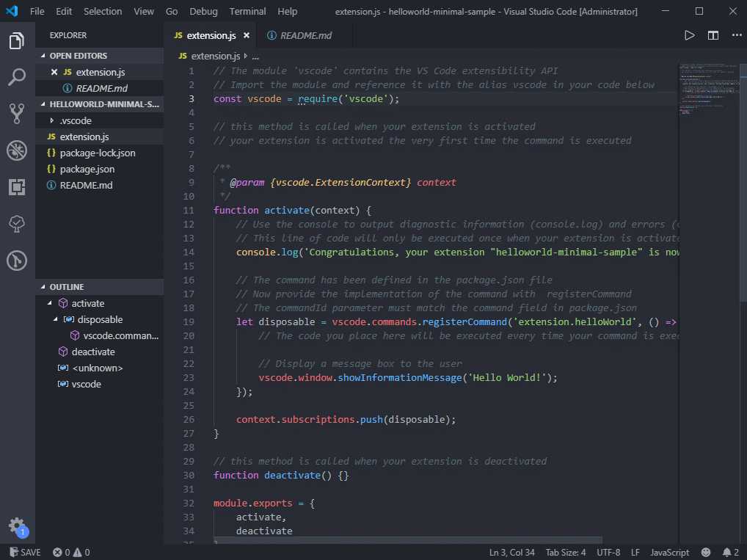Open the Source Control view icon

click(17, 114)
